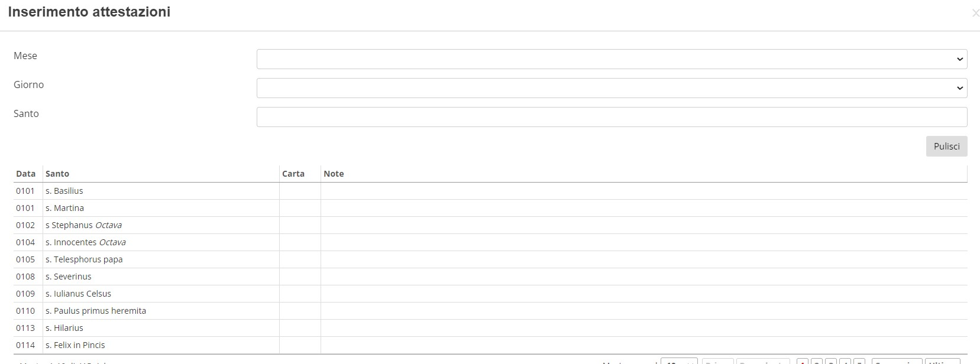Focus the Santo text field
Image resolution: width=980 pixels, height=364 pixels.
[612, 117]
